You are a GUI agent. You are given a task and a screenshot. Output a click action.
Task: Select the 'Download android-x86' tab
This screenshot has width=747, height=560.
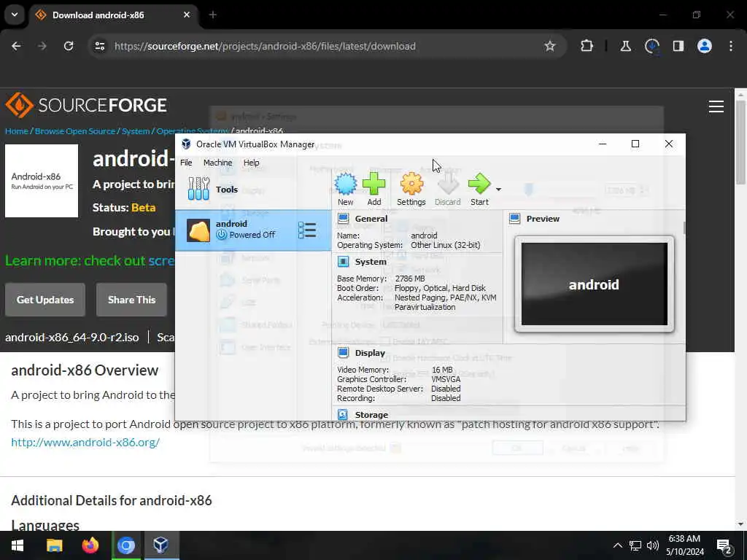click(x=113, y=15)
